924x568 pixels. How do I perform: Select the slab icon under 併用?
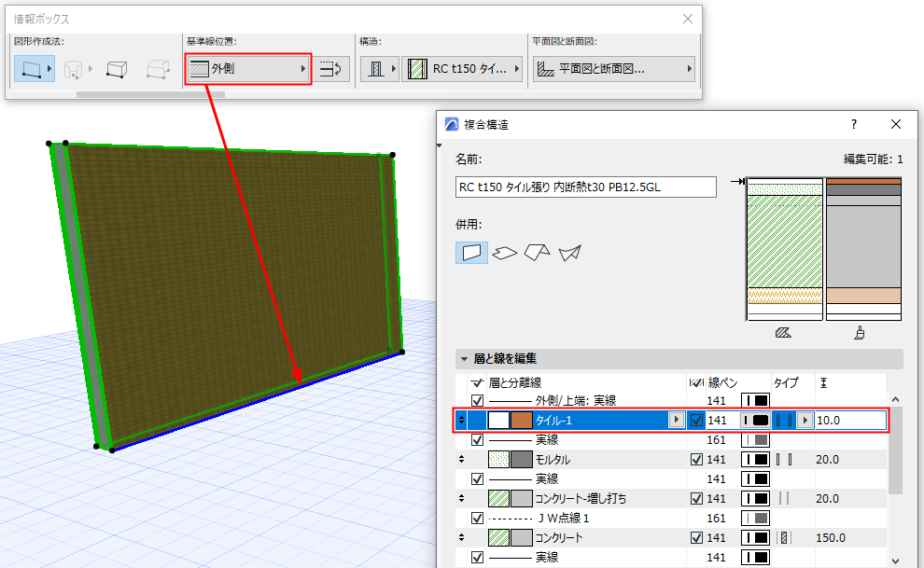point(504,253)
